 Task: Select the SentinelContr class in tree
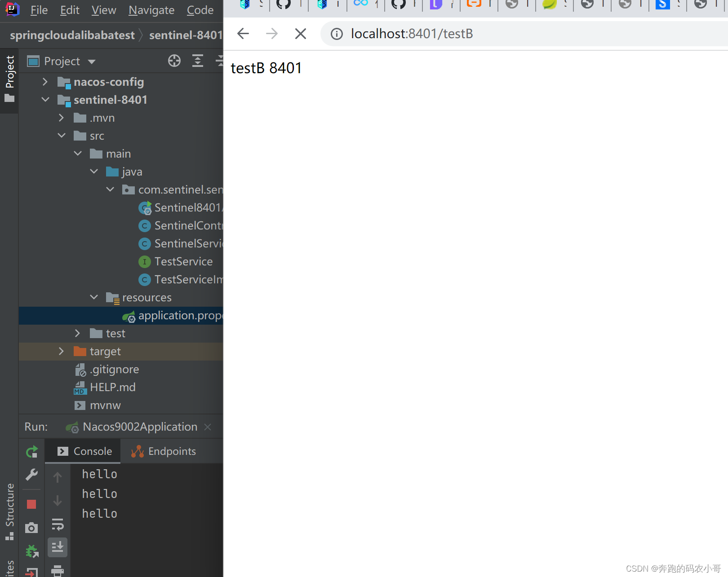tap(180, 225)
